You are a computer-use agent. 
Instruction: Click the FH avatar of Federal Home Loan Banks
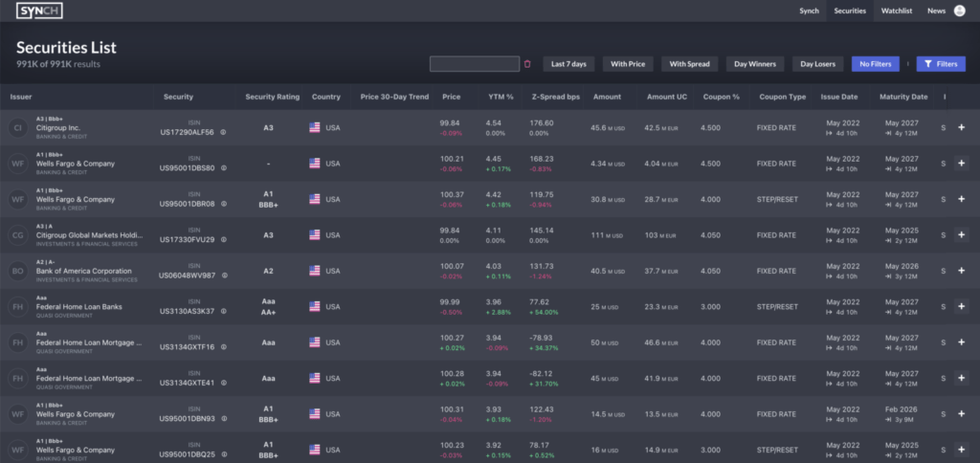[17, 307]
